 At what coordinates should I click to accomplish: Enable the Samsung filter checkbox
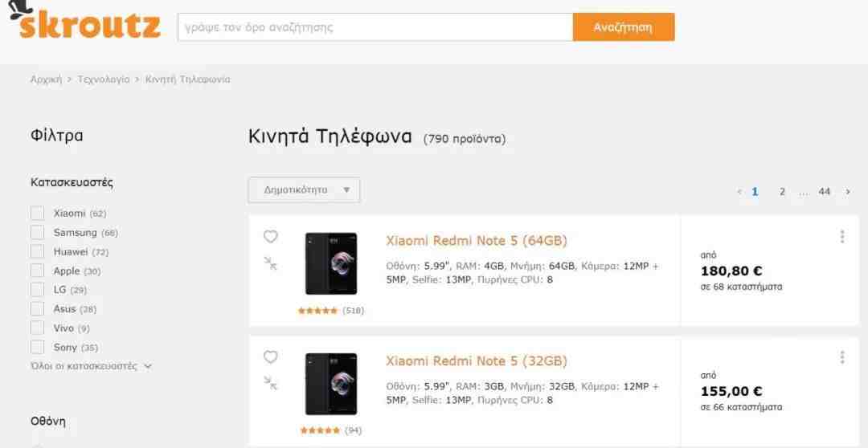[x=37, y=233]
